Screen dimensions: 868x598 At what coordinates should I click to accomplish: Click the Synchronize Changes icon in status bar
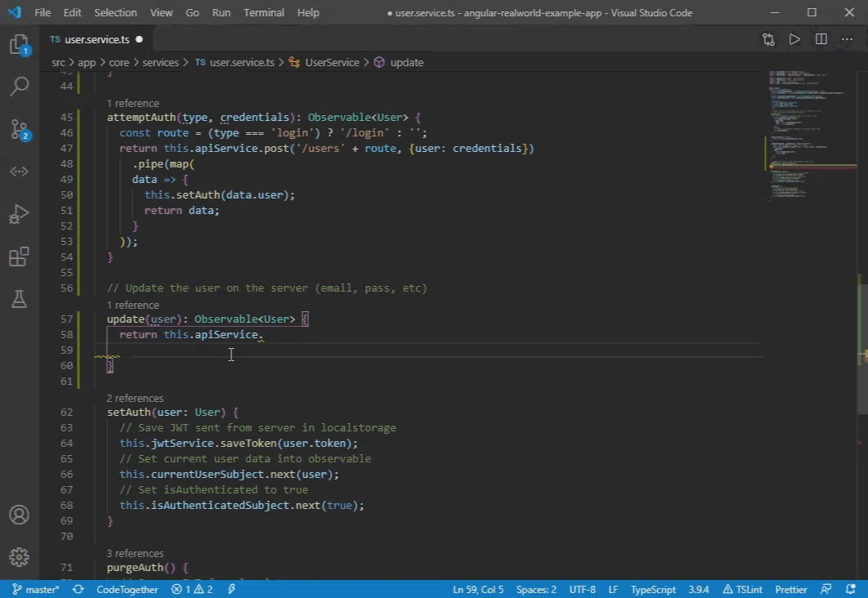point(78,590)
